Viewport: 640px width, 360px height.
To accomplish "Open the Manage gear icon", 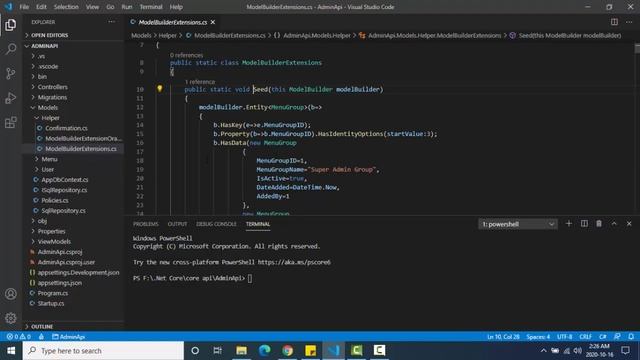I will coord(11,318).
